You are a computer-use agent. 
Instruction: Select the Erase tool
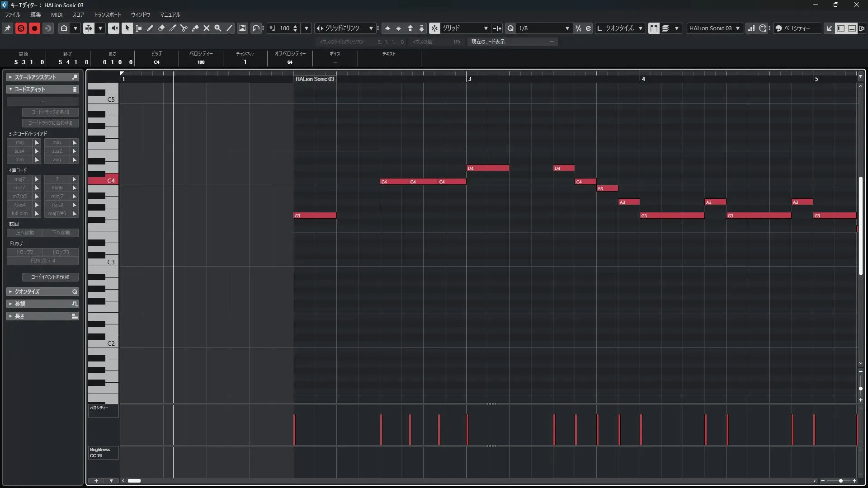point(161,28)
